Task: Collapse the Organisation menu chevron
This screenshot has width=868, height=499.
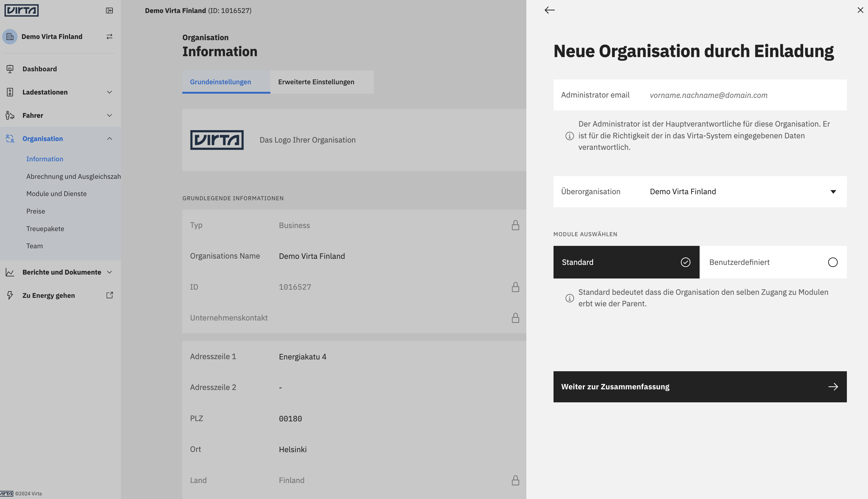Action: pos(109,139)
